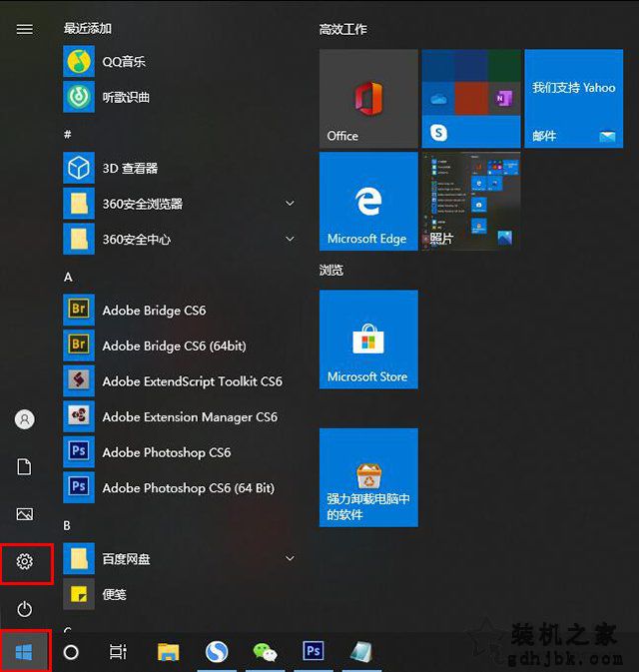Open the 便笺 sticky notes app
This screenshot has width=639, height=672.
[179, 594]
